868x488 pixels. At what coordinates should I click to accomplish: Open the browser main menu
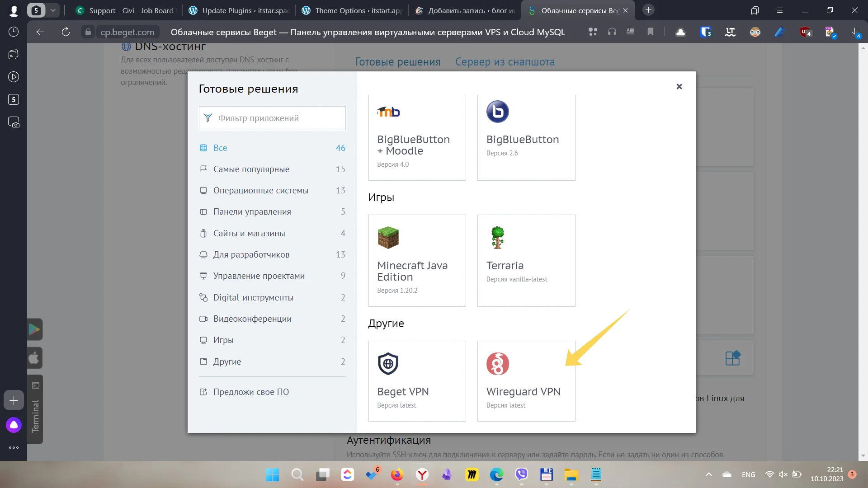[780, 10]
